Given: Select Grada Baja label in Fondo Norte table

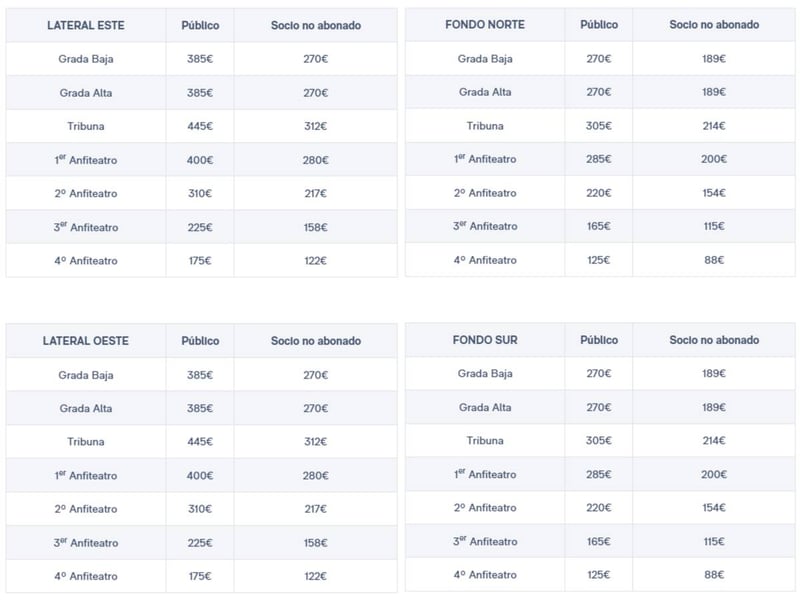Looking at the screenshot, I should pyautogui.click(x=485, y=58).
